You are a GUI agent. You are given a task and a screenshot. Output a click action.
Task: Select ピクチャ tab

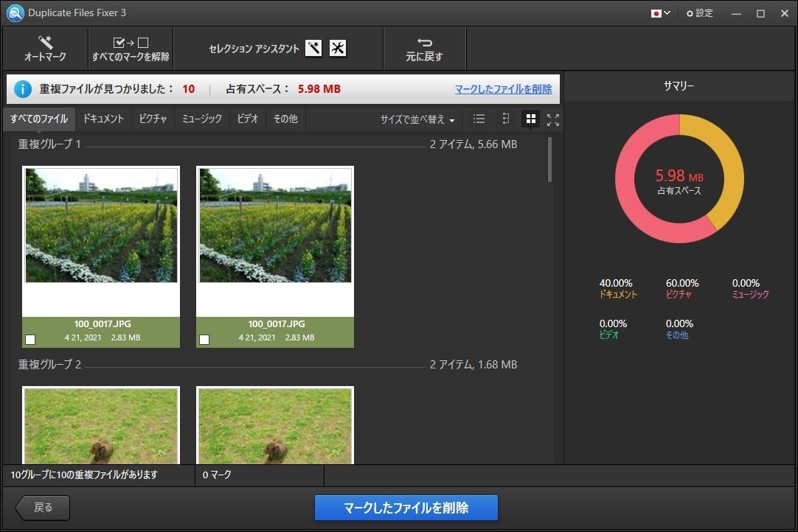[x=153, y=119]
